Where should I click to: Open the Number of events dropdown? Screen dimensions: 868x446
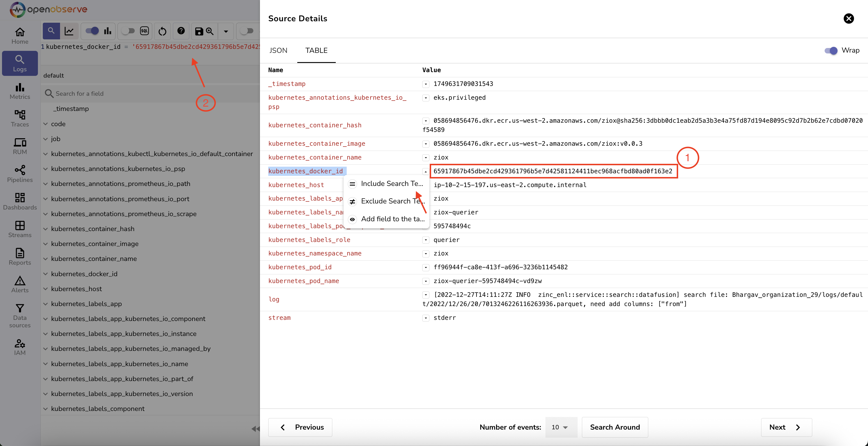(561, 427)
